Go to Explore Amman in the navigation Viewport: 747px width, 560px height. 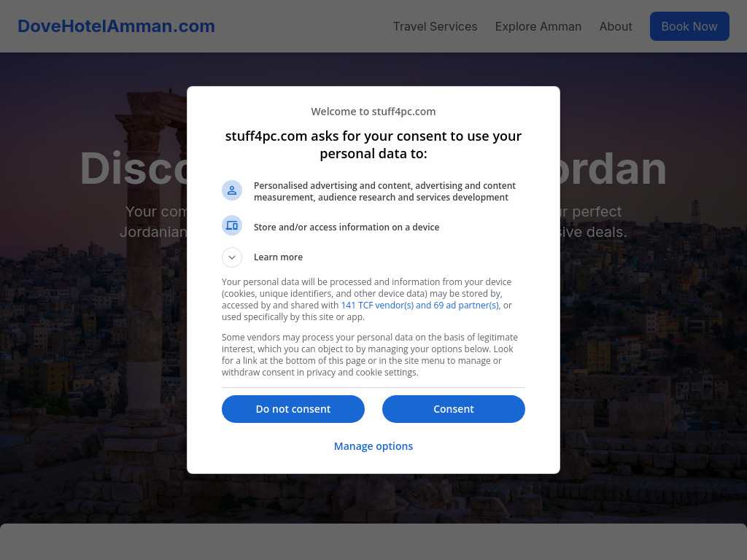point(538,26)
